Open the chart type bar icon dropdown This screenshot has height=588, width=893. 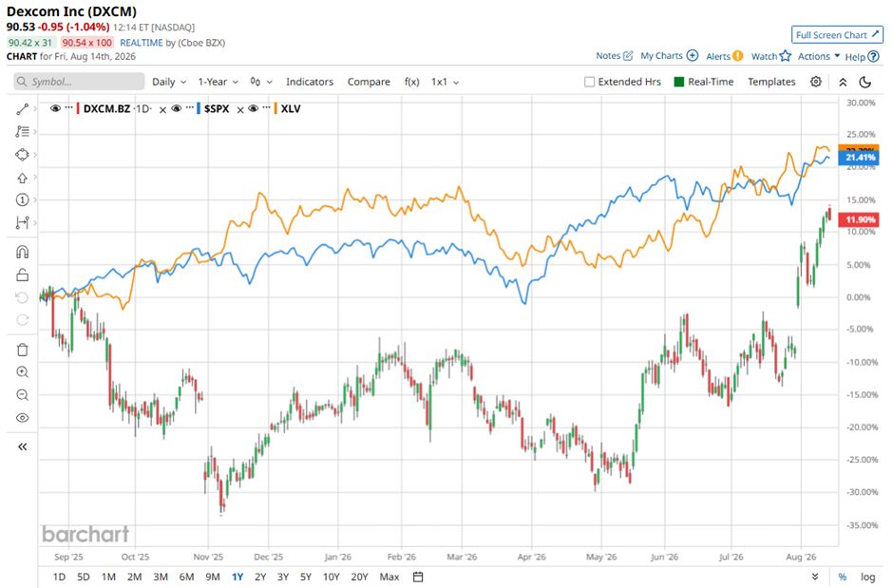(x=261, y=82)
